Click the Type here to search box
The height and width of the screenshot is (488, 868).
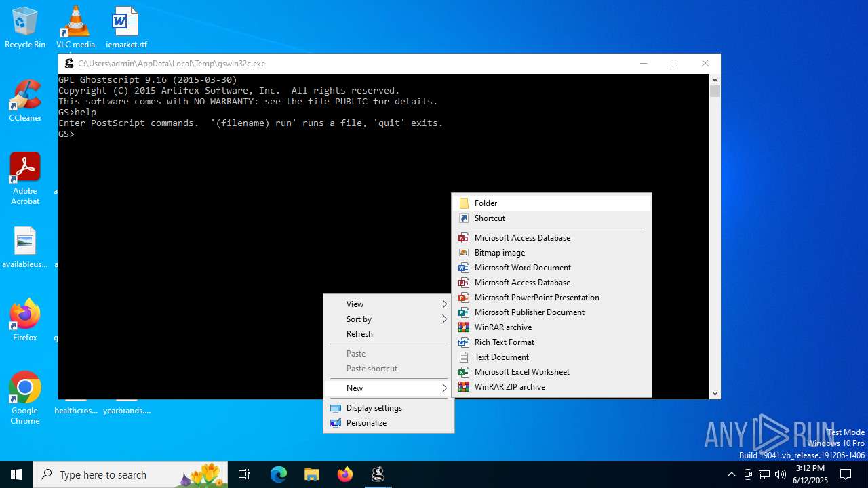tap(130, 474)
